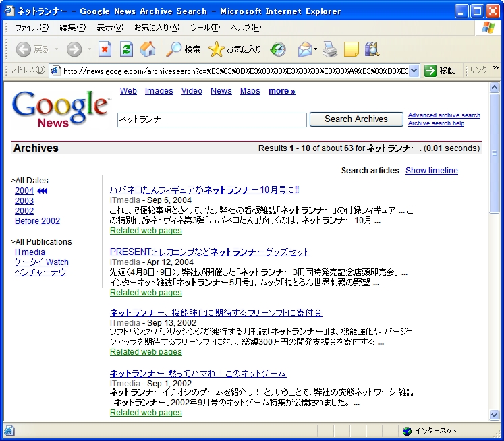This screenshot has width=504, height=441.
Task: Open the ツール(T) menu
Action: [x=205, y=28]
